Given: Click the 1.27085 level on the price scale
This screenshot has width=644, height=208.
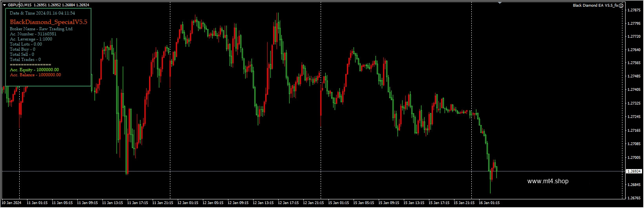Looking at the screenshot, I should coord(634,144).
